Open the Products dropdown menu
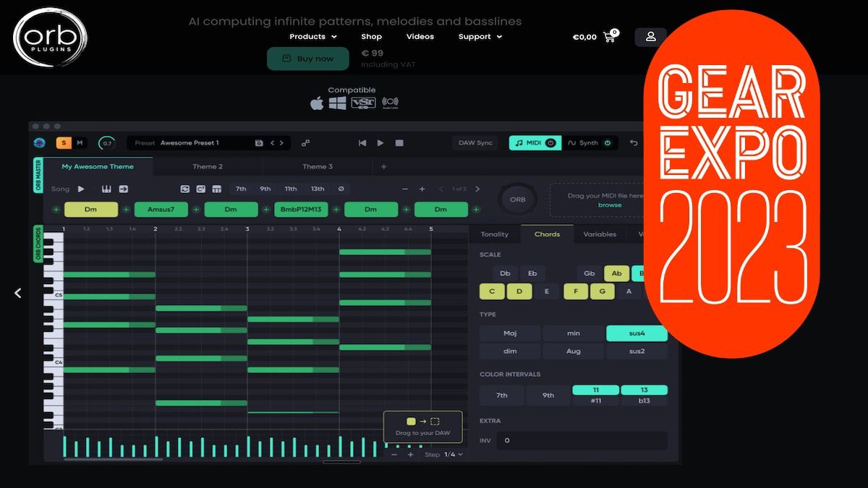 click(x=309, y=36)
